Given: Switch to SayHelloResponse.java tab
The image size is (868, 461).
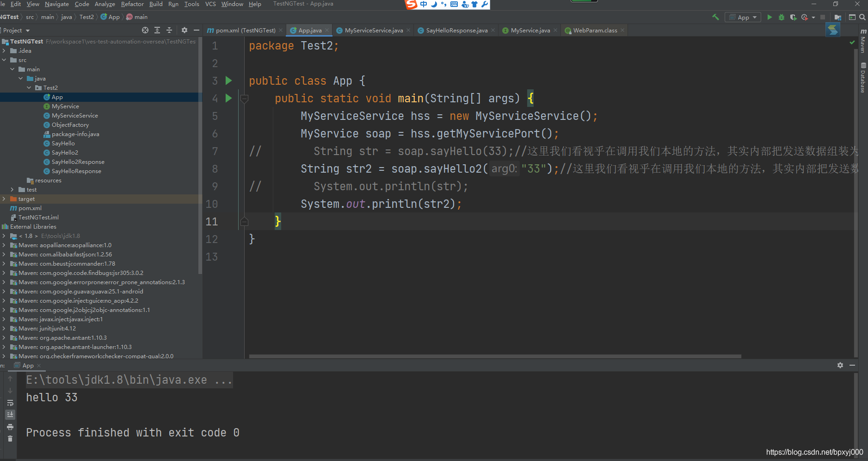Looking at the screenshot, I should pos(457,31).
